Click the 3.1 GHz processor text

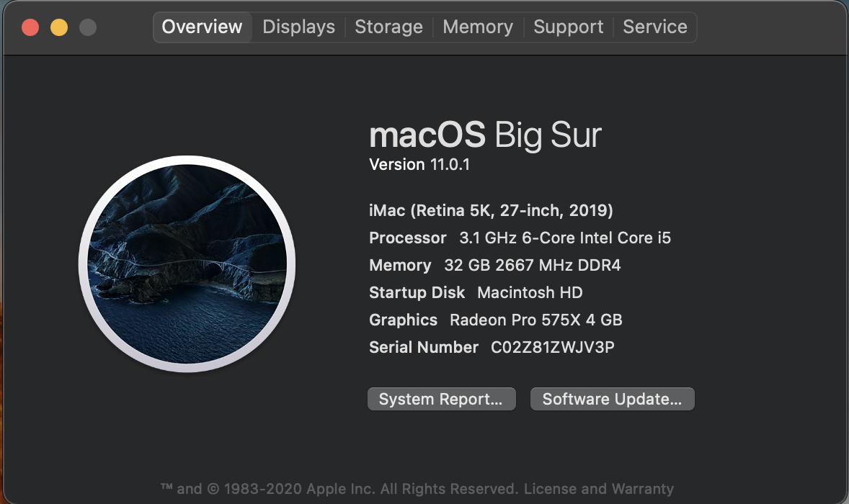[x=565, y=238]
